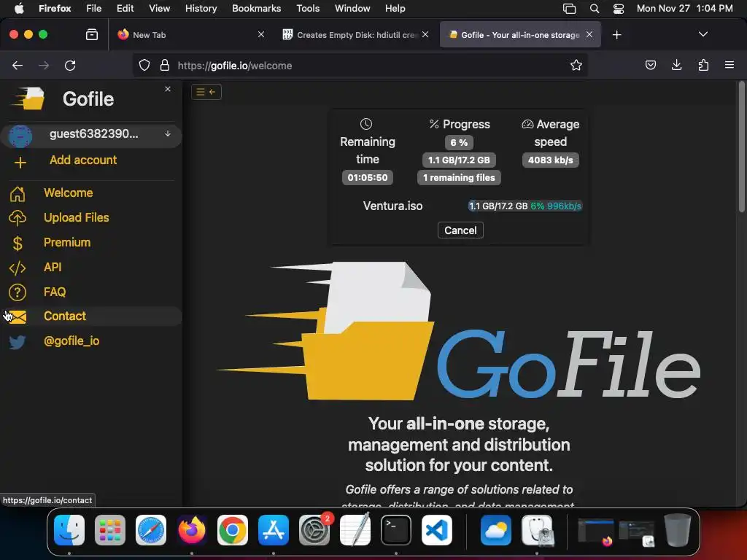The width and height of the screenshot is (747, 560).
Task: Open the Premium page link
Action: (67, 242)
